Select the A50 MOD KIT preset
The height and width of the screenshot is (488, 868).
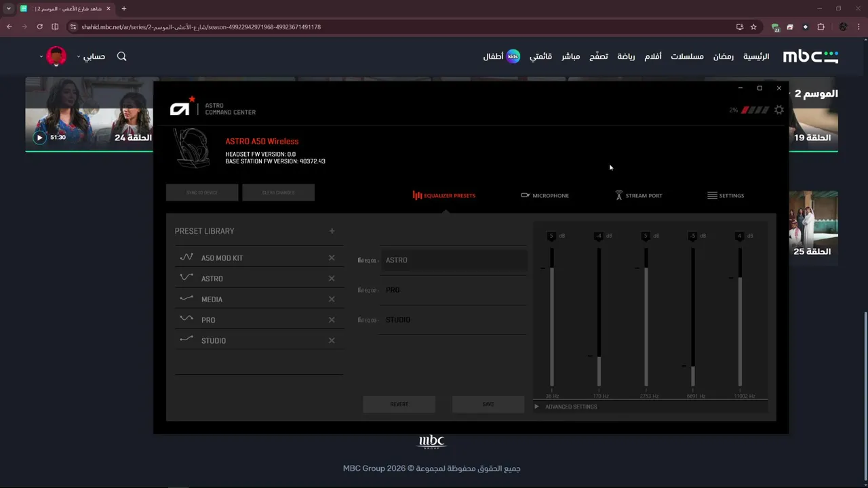[x=259, y=258]
